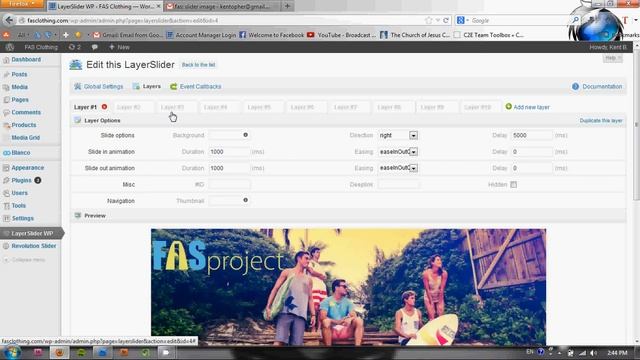This screenshot has height=360, width=640.
Task: Open Users in the sidebar
Action: coord(20,193)
